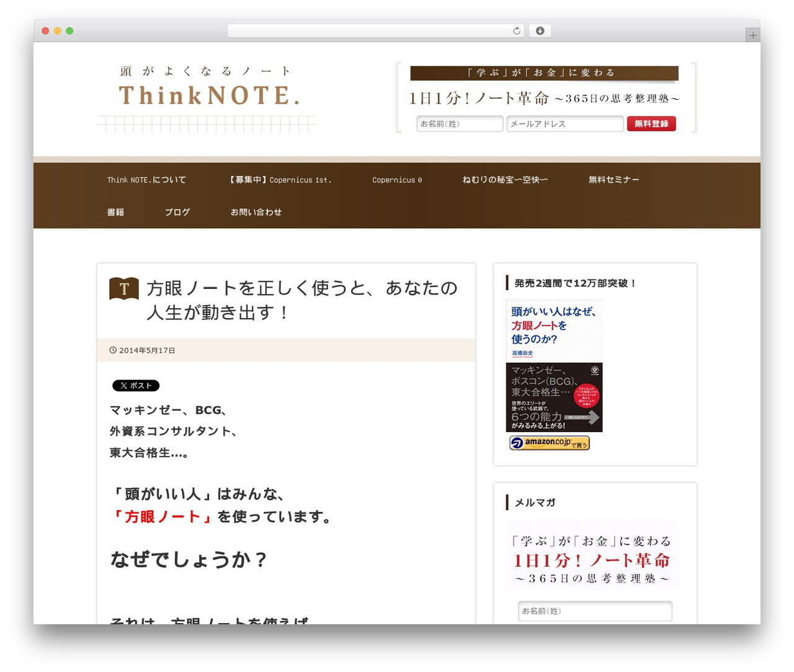The width and height of the screenshot is (794, 672).
Task: Click the なぜでしょうか? text
Action: (189, 560)
